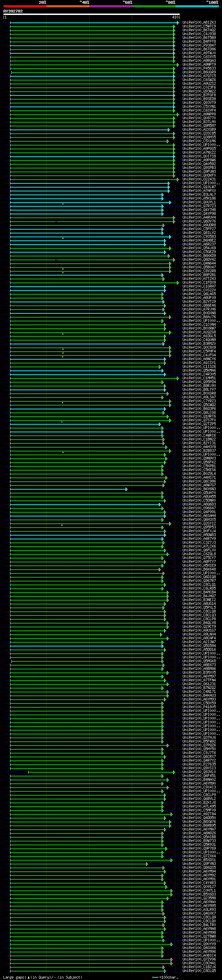Click the query gap marker on UniRef100_C9S583's bar
Viewport: 222px width, 980px height.
63,238
